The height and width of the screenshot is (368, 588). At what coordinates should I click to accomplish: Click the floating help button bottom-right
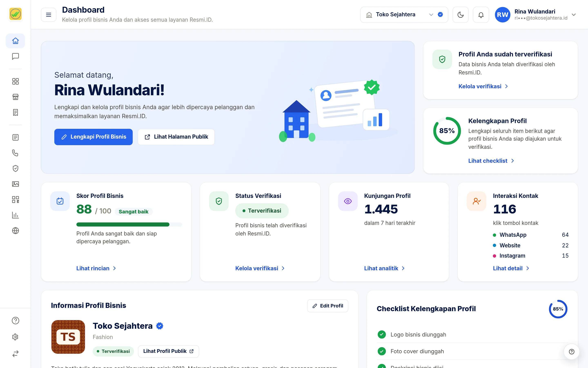571,351
